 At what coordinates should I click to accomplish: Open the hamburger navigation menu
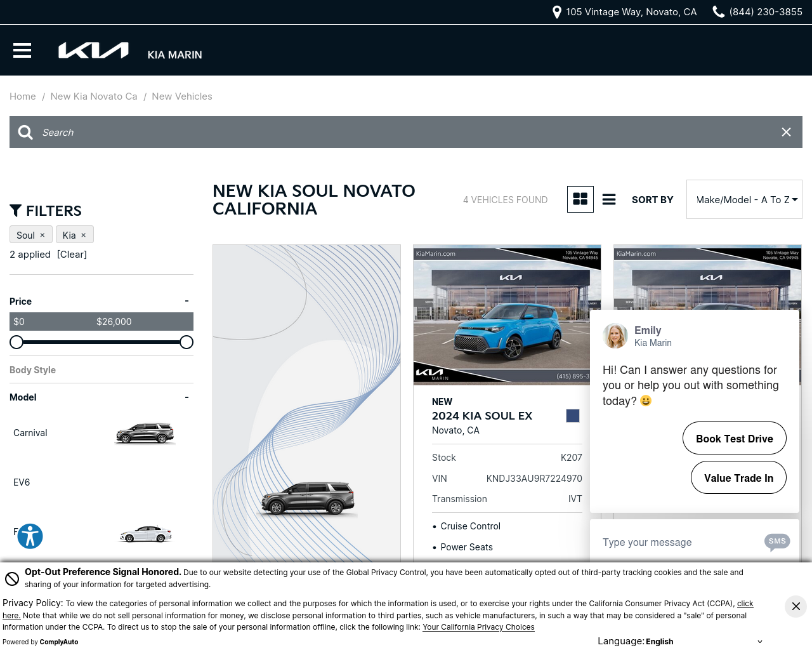(22, 50)
